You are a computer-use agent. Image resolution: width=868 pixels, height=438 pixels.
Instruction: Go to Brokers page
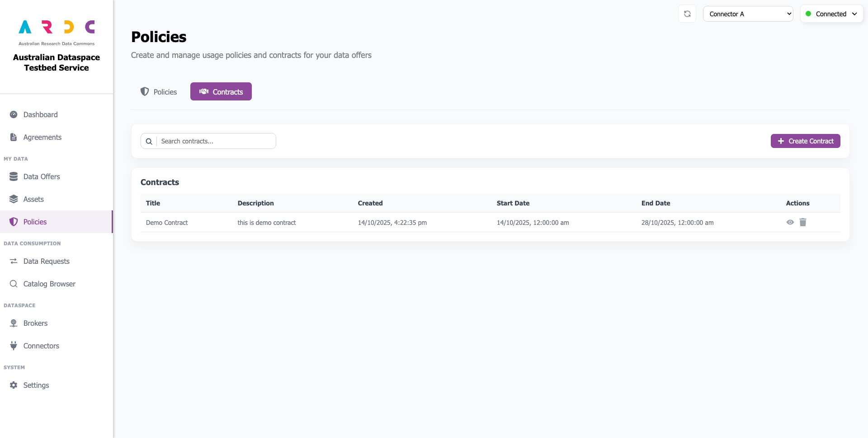[x=57, y=323]
